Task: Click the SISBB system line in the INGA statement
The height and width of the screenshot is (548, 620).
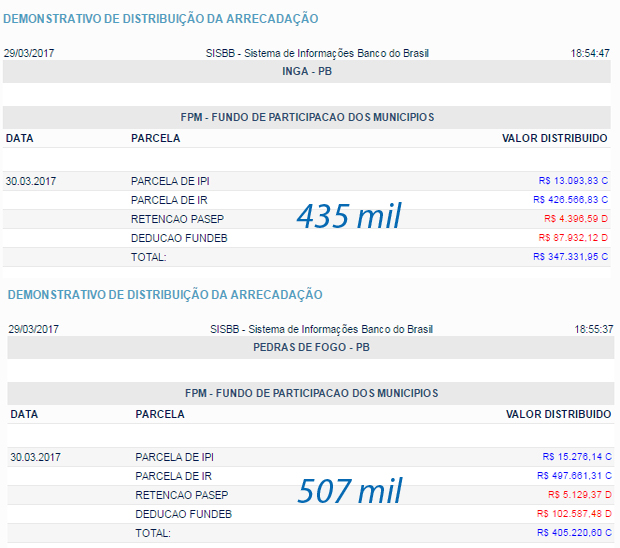Action: (x=317, y=53)
